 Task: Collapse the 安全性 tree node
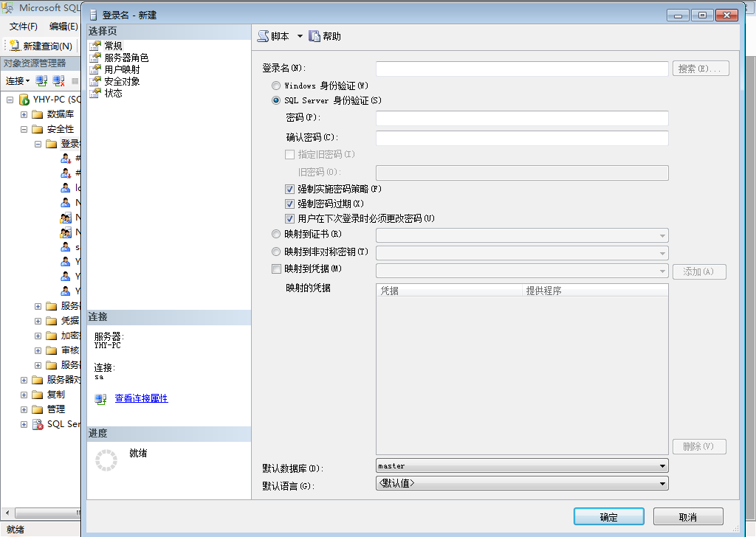pos(24,129)
